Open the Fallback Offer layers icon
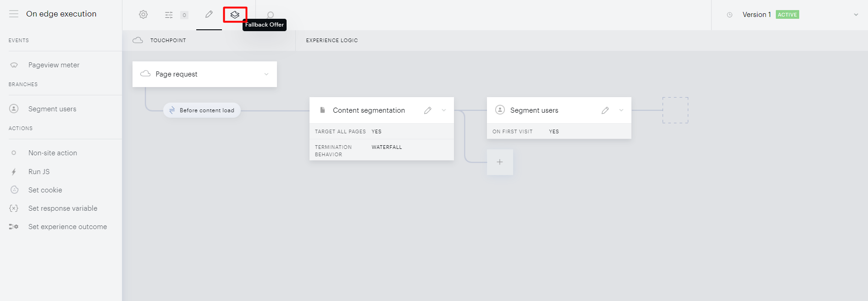Screen dimensions: 868x301 [235, 15]
